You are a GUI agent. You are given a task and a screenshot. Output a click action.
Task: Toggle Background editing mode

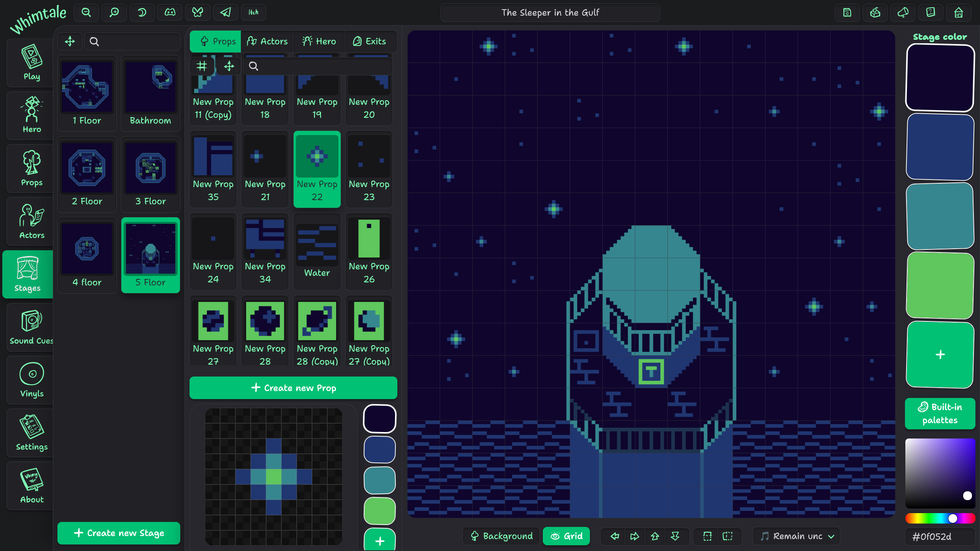click(x=501, y=536)
